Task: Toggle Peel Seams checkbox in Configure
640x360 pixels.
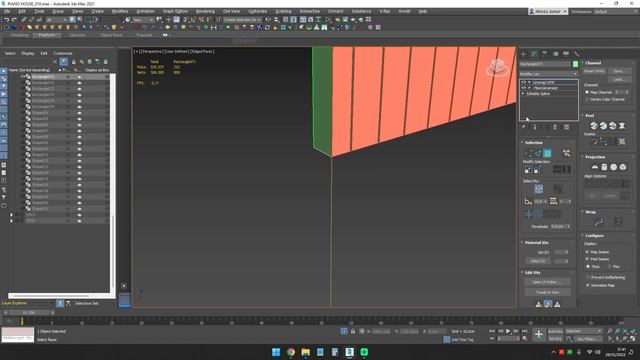Action: point(588,259)
